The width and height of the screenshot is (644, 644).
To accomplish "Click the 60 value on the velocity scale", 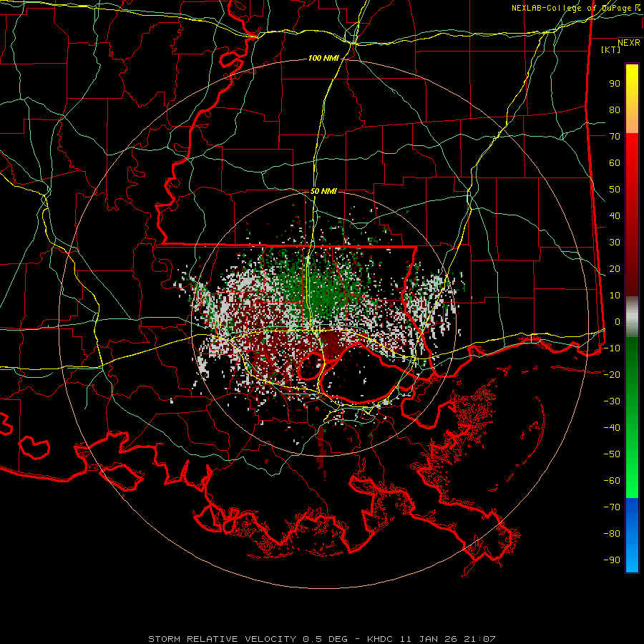I will coord(615,163).
